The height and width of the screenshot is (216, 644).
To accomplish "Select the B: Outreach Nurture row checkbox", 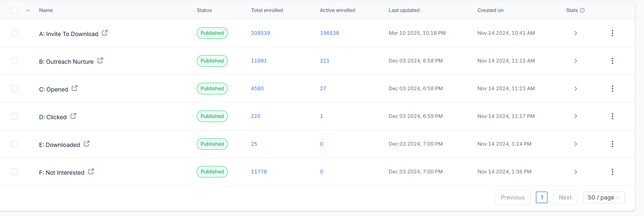I will [14, 61].
